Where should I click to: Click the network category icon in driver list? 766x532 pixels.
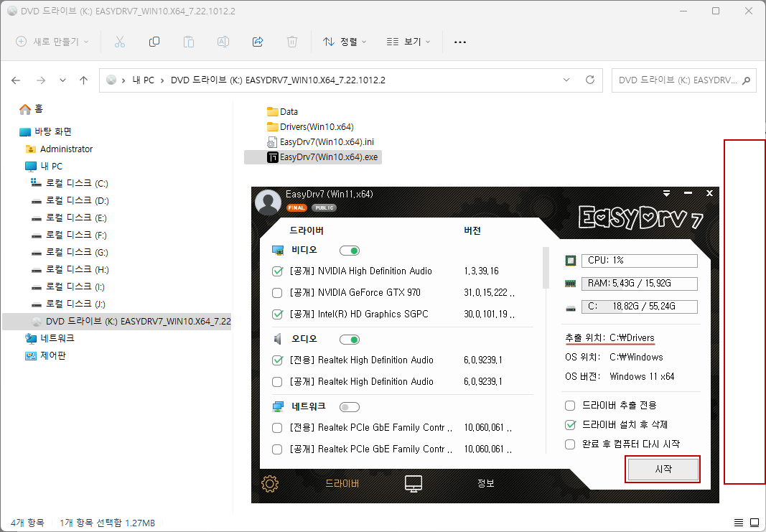click(x=278, y=406)
